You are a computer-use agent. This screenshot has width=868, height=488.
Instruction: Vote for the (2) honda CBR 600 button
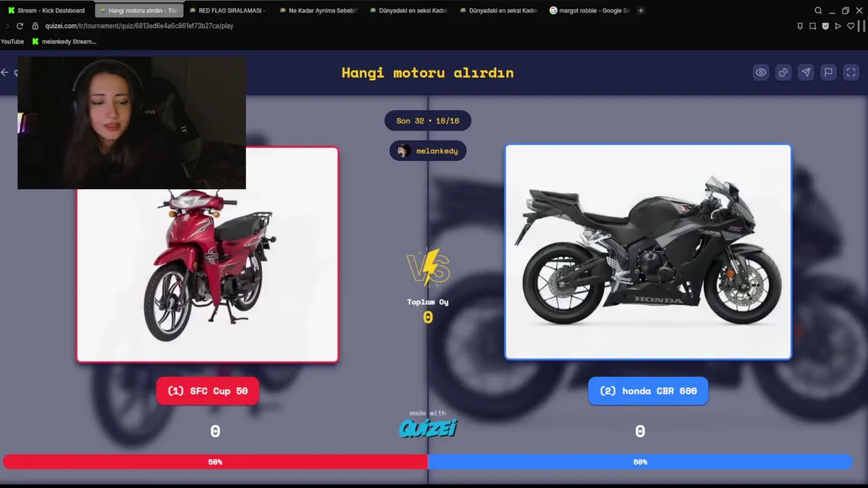pyautogui.click(x=648, y=391)
